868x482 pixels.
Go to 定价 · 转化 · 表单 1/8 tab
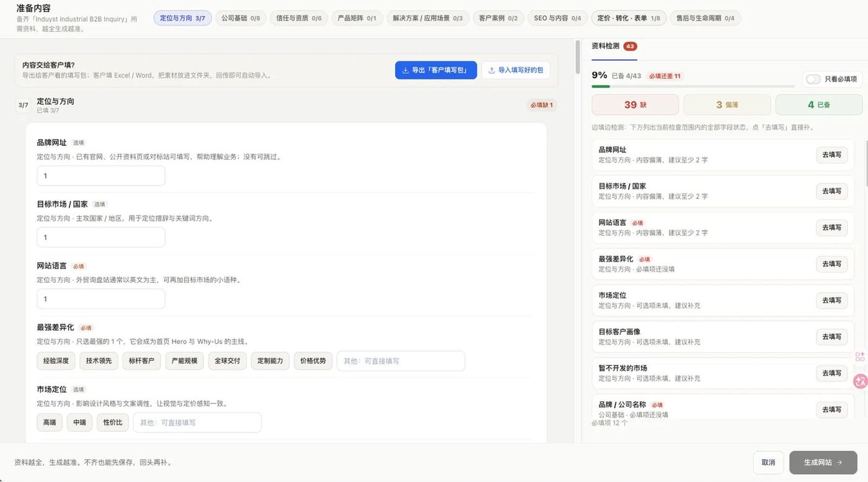[x=629, y=18]
